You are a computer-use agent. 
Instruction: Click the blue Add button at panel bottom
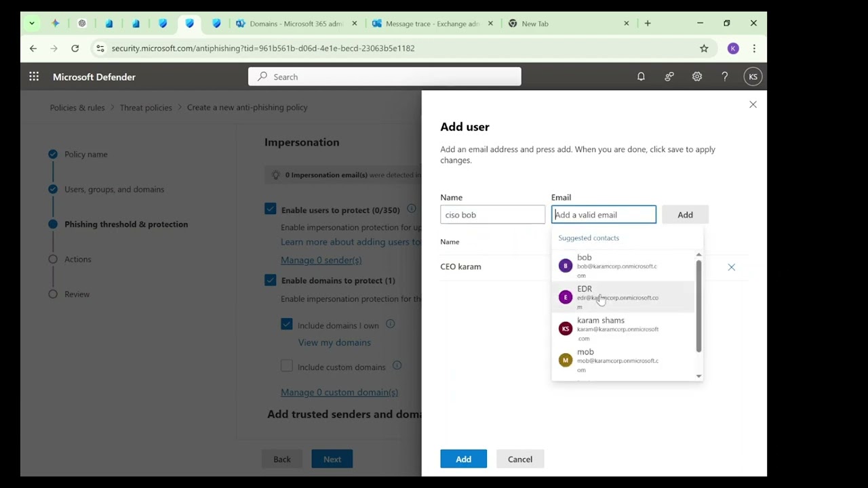(463, 460)
